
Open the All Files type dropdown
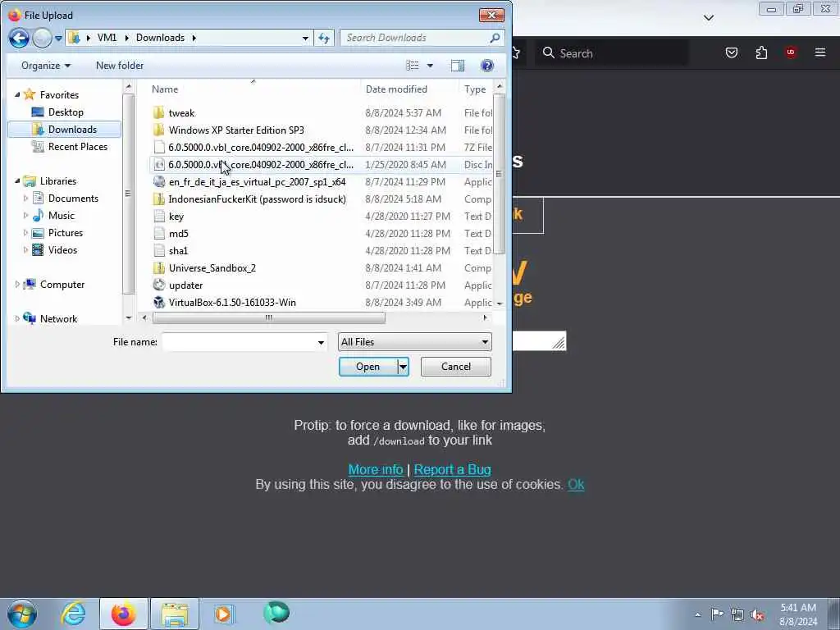[x=414, y=342]
